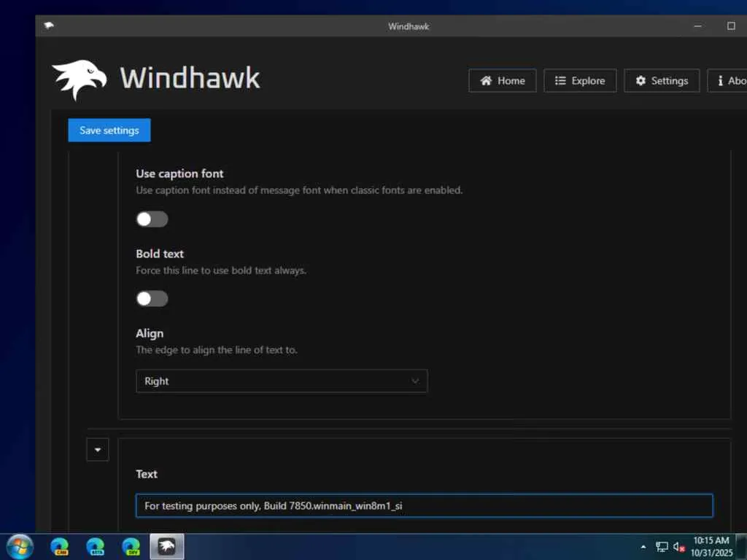Launch Edge Dev from the taskbar

pyautogui.click(x=131, y=547)
